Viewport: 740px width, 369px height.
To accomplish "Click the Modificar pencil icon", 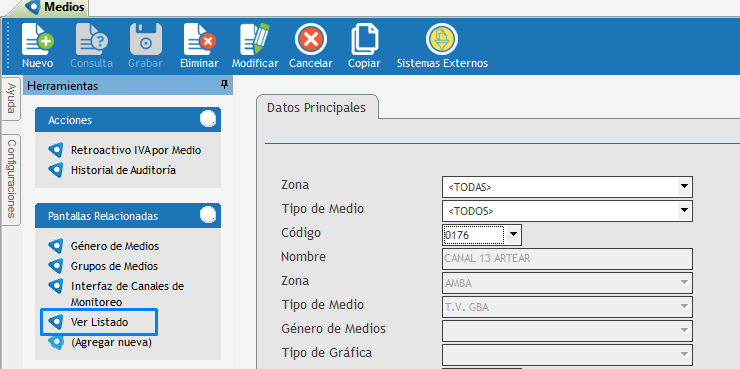I will tap(254, 39).
